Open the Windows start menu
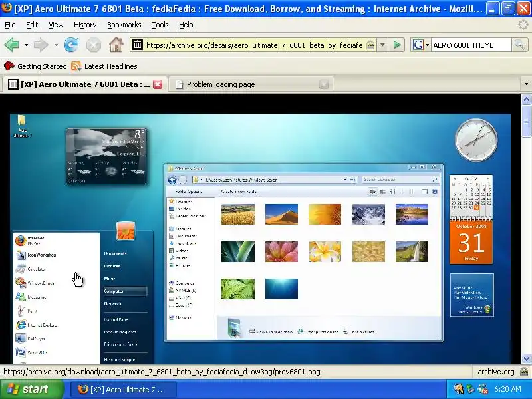This screenshot has height=399, width=532. click(31, 389)
